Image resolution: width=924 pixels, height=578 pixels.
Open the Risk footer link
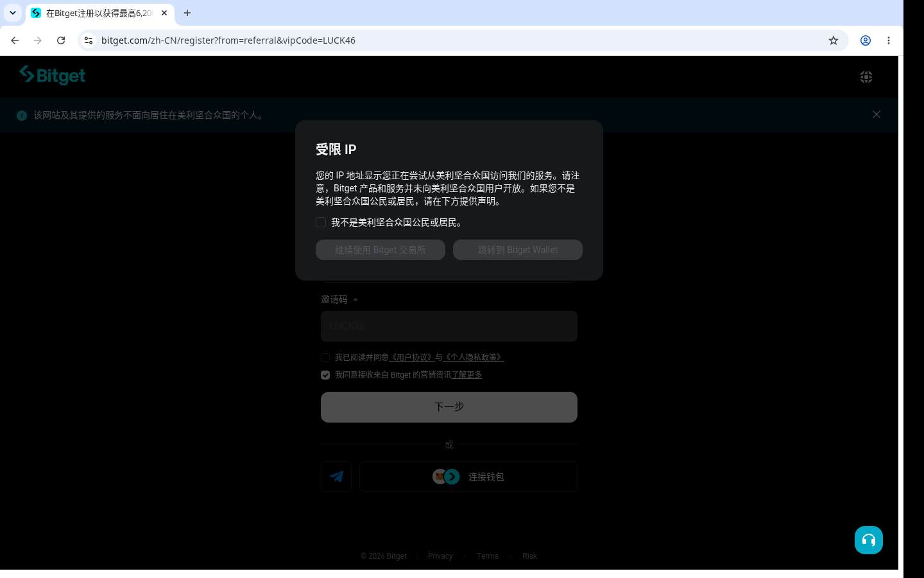pyautogui.click(x=529, y=556)
